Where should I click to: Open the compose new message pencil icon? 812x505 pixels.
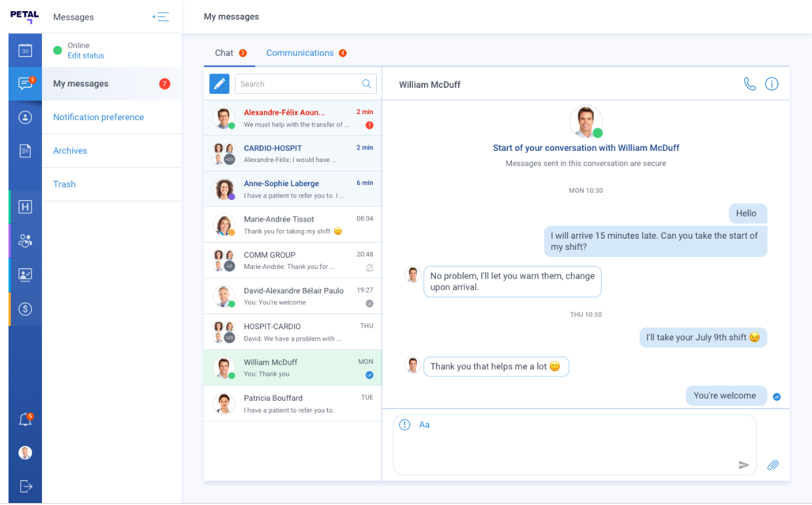click(219, 83)
